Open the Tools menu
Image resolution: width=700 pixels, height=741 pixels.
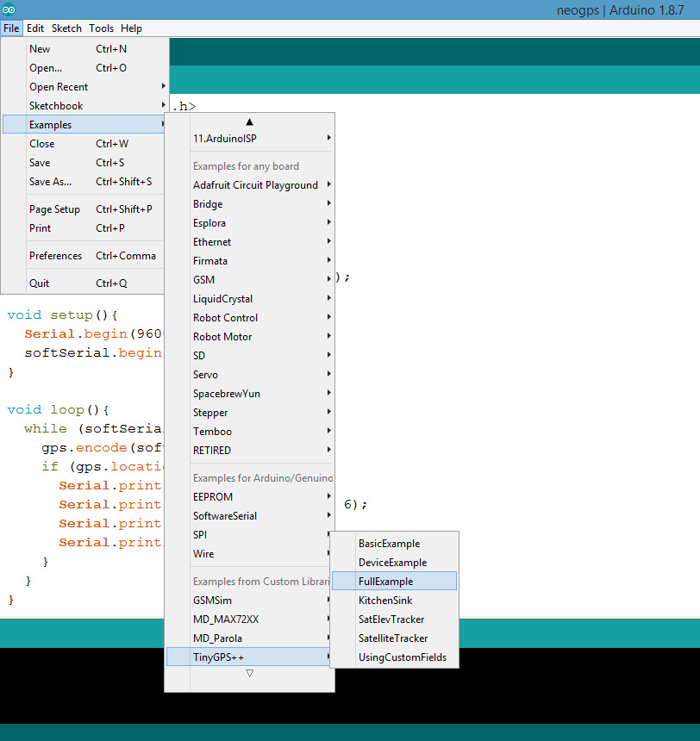click(101, 28)
